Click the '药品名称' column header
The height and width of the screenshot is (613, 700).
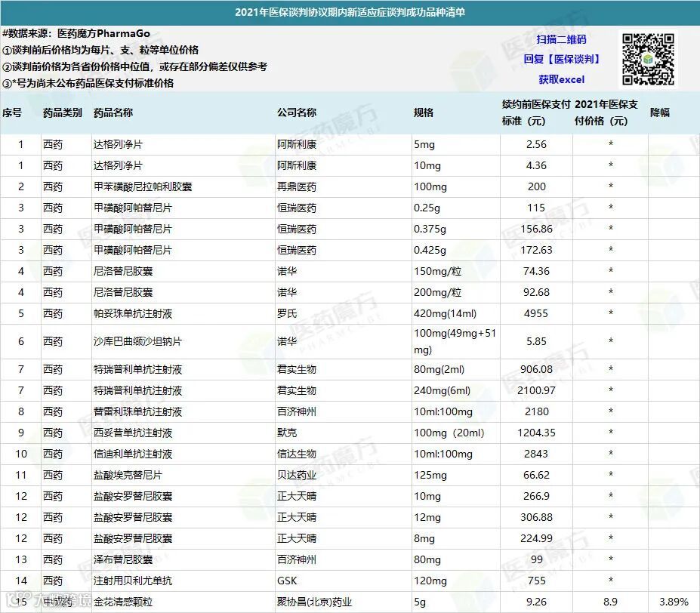point(113,112)
